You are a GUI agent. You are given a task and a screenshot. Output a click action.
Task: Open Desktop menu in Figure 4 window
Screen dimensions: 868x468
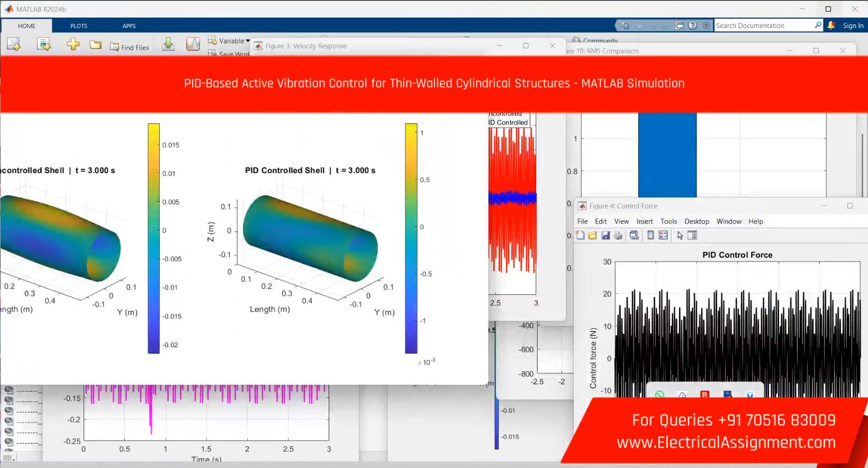(697, 221)
